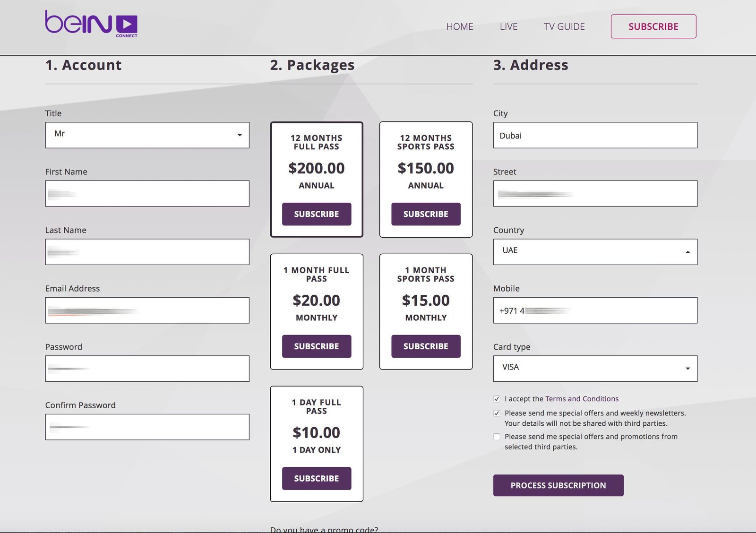Click the beIN Connect logo
Viewport: 756px width, 533px height.
point(91,24)
